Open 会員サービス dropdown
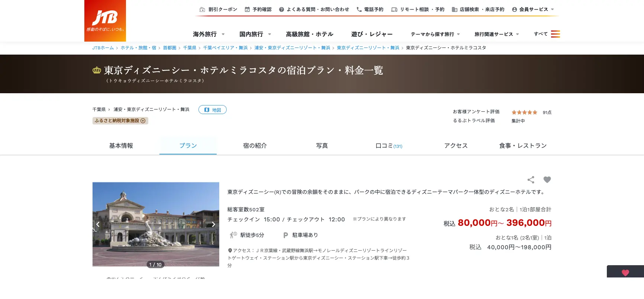644x299 pixels. [533, 10]
